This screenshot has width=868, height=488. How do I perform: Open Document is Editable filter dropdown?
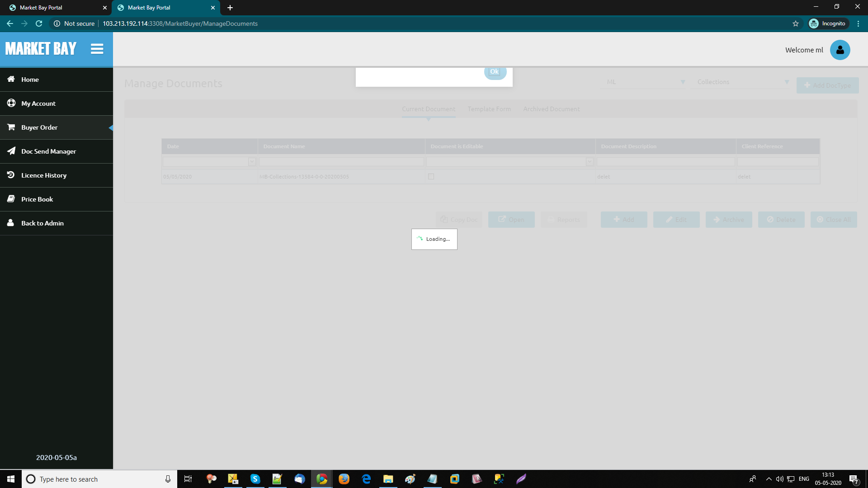pyautogui.click(x=589, y=162)
